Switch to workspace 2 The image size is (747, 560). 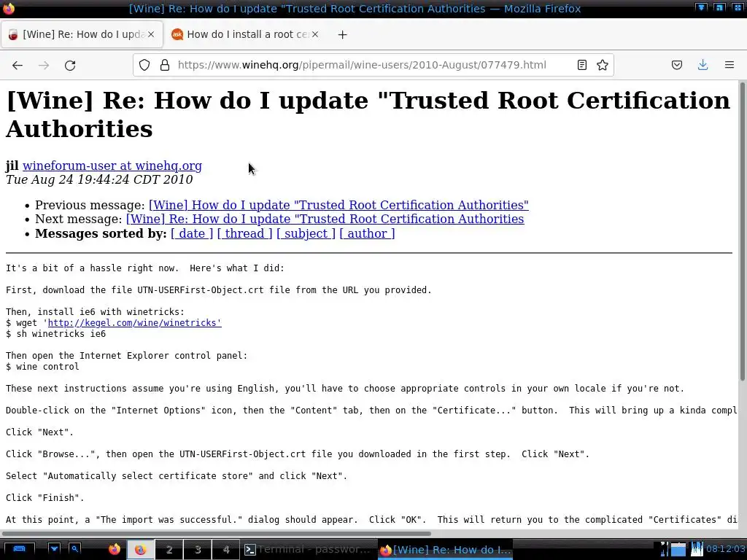coord(169,550)
